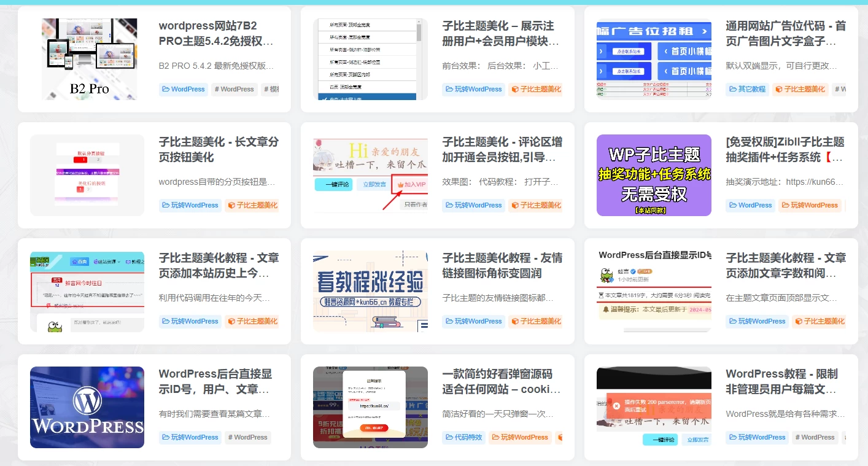The image size is (868, 466).
Task: Open article 'WordPress教程 - 限制非管理员用户每篇文'
Action: click(x=781, y=381)
